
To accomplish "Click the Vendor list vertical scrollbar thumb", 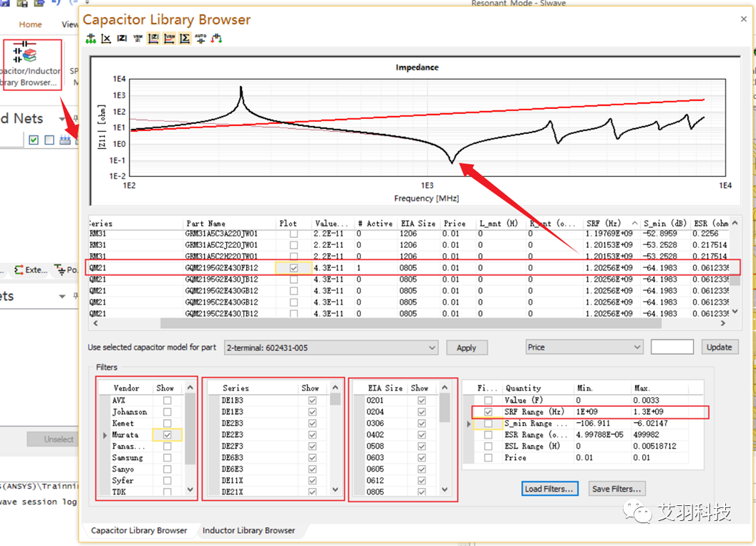I will pyautogui.click(x=190, y=429).
